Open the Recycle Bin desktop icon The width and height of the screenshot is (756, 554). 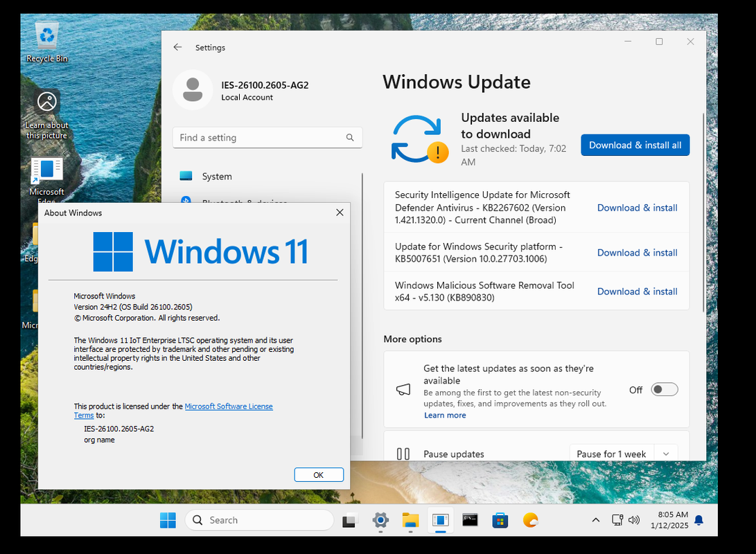pyautogui.click(x=46, y=42)
